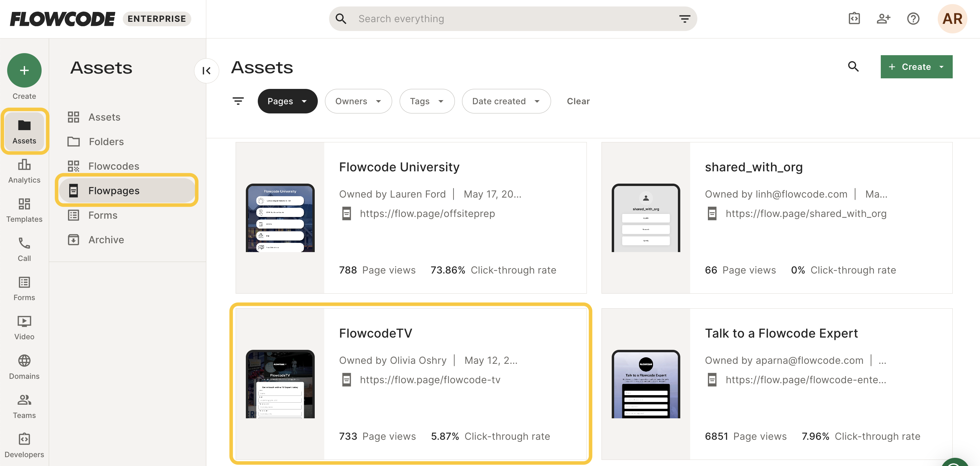Expand the Tags filter dropdown
The image size is (980, 466).
(x=427, y=101)
